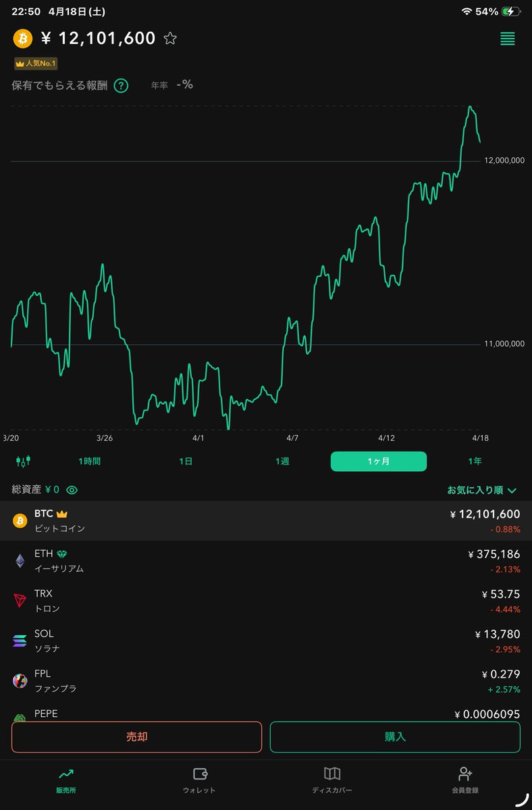Tap the ETH price ¥ 375,186

[494, 554]
